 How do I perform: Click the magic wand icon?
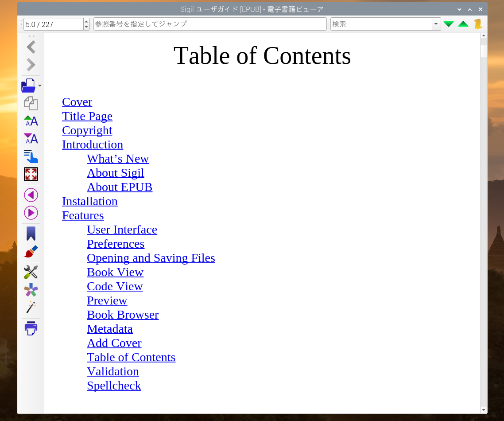31,308
